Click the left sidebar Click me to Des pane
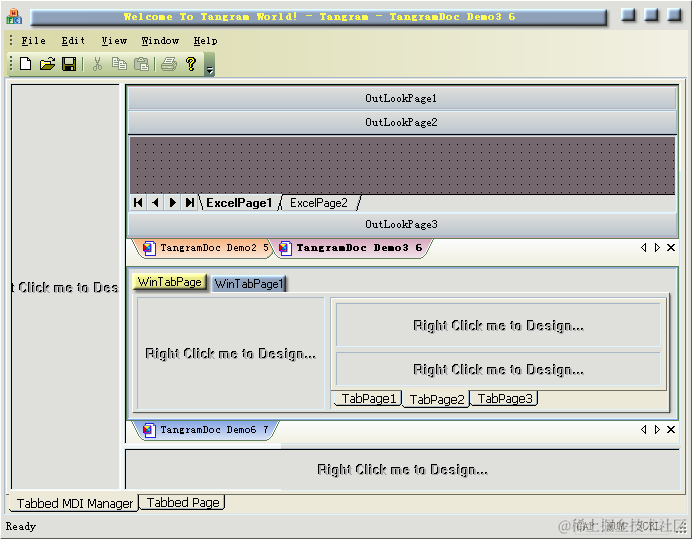This screenshot has width=692, height=539. (x=65, y=287)
